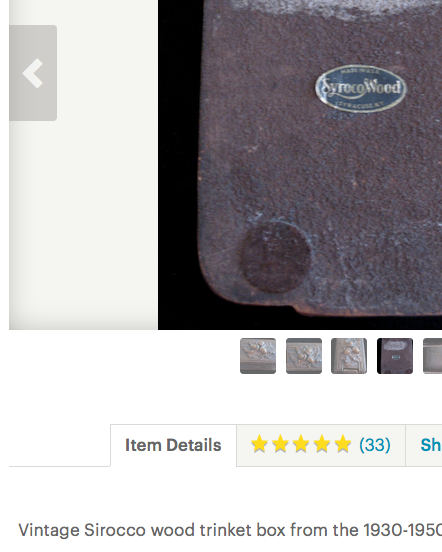Image resolution: width=442 pixels, height=552 pixels.
Task: Click the fourth yellow rating star
Action: point(322,444)
